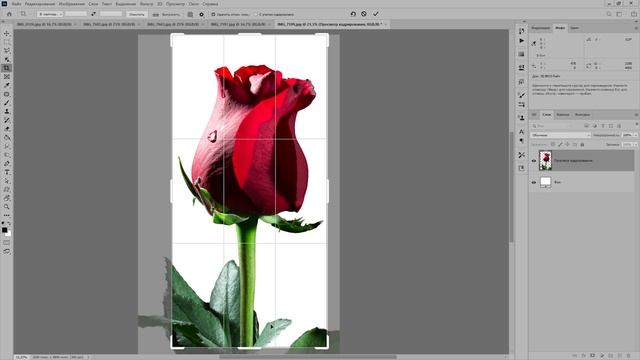Open the crop overlay grid options

(190, 14)
